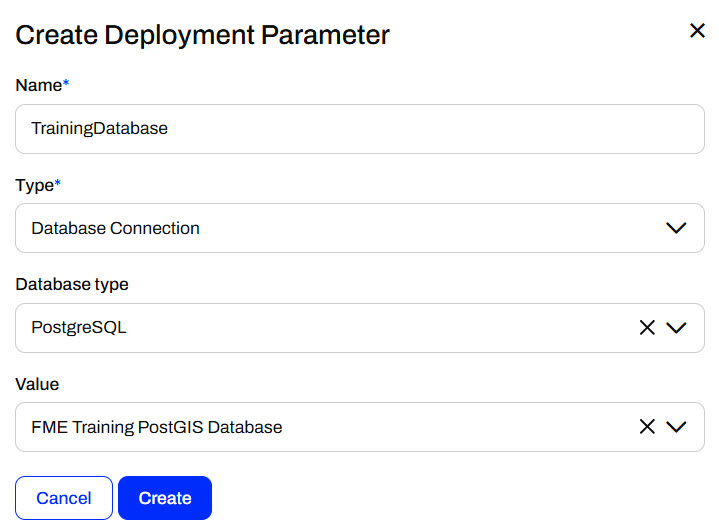
Task: Click the Type field label
Action: pyautogui.click(x=35, y=185)
